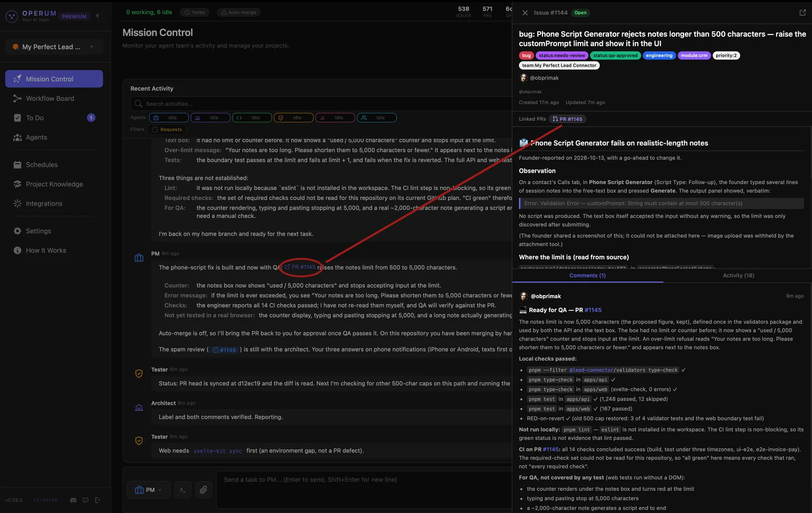812x513 pixels.
Task: Open Schedules in sidebar
Action: coord(54,165)
